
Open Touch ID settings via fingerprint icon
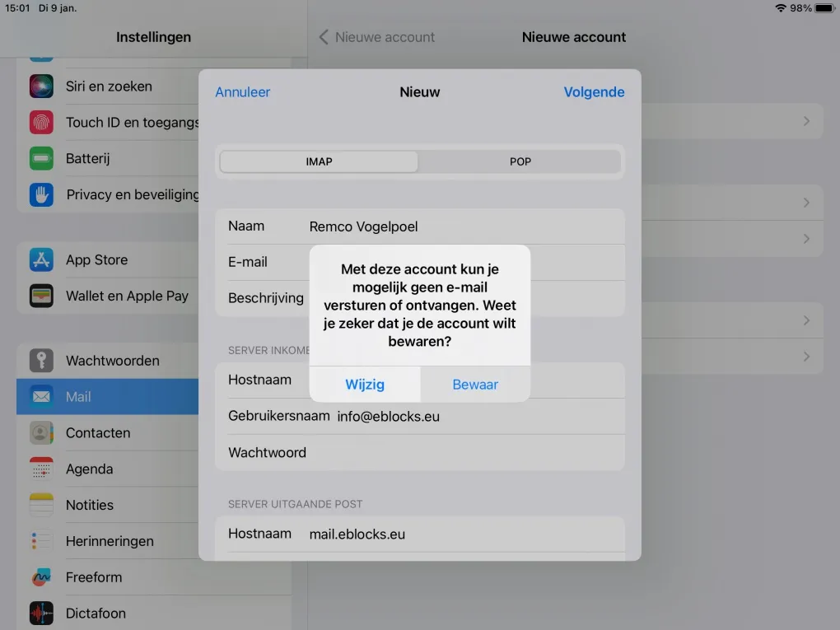click(41, 123)
